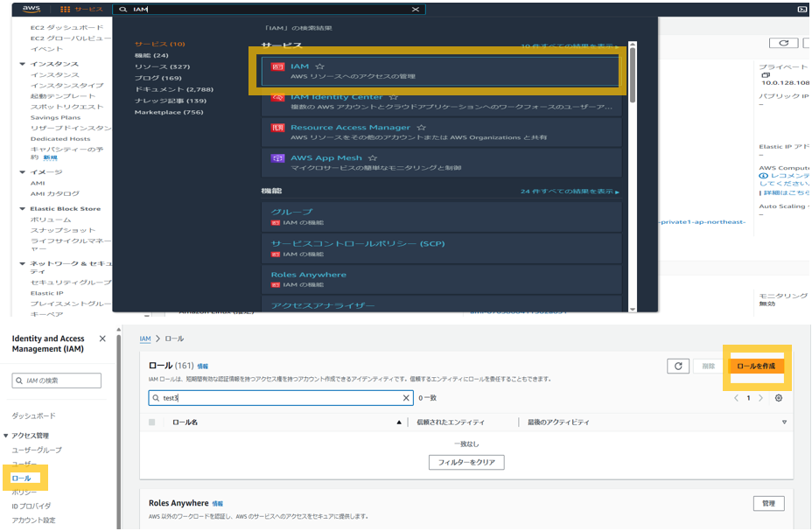
Task: Filter search results by サービス (10)
Action: coord(159,44)
